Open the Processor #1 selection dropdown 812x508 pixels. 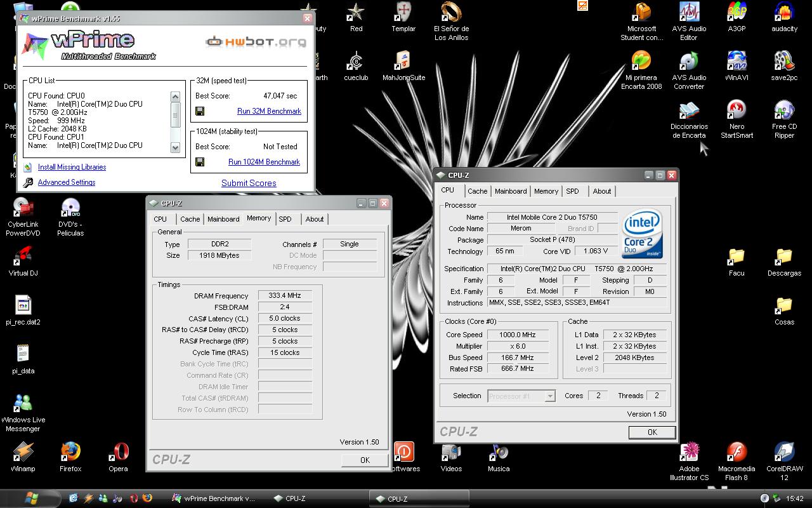521,396
